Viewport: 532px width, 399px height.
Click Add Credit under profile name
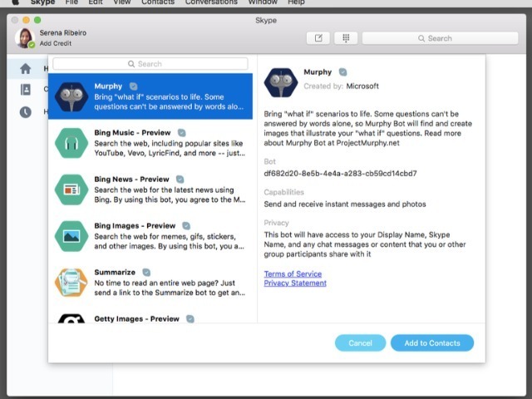coord(56,43)
